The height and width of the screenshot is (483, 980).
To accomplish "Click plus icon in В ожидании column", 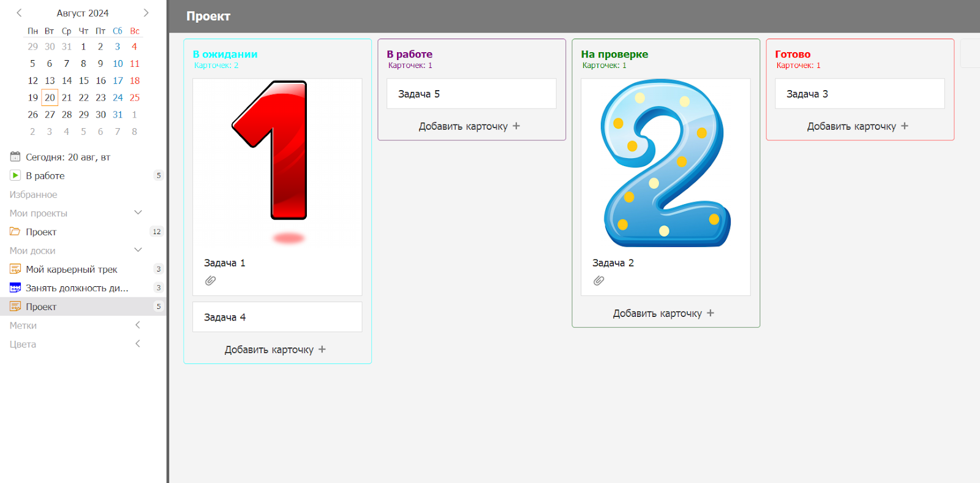I will [x=322, y=349].
